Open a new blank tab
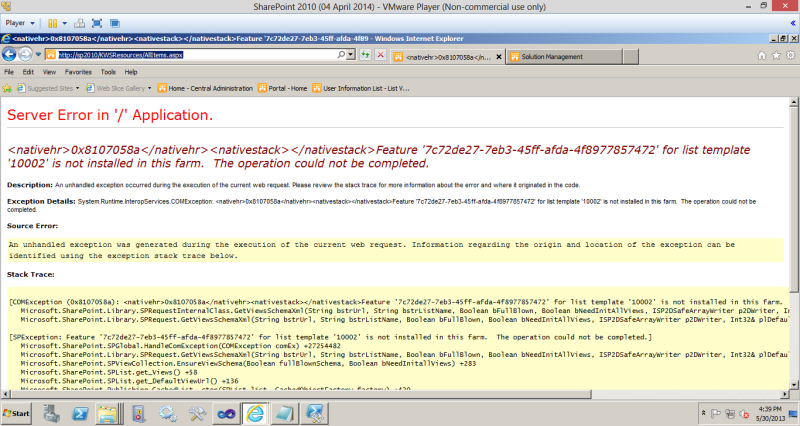Screen dimensions: 800x426 (631, 57)
